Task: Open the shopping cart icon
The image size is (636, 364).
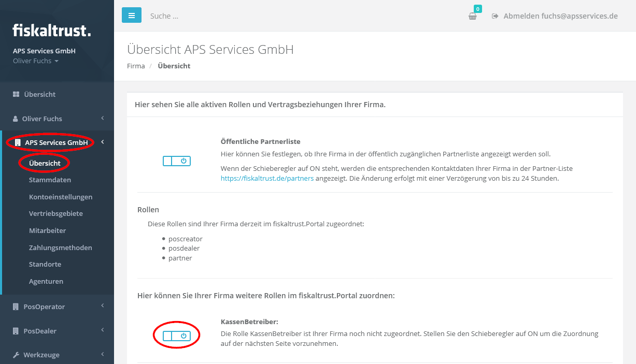Action: (x=472, y=16)
